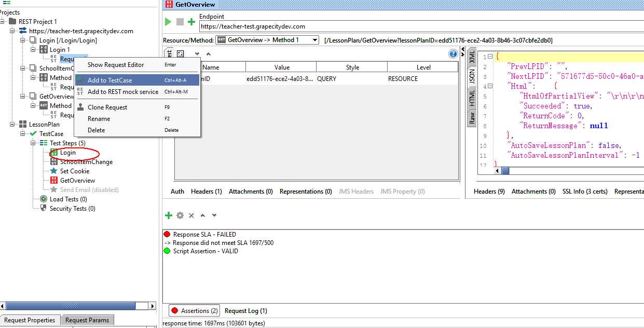Switch to the XML response view tab
This screenshot has height=328, width=644.
(x=472, y=57)
